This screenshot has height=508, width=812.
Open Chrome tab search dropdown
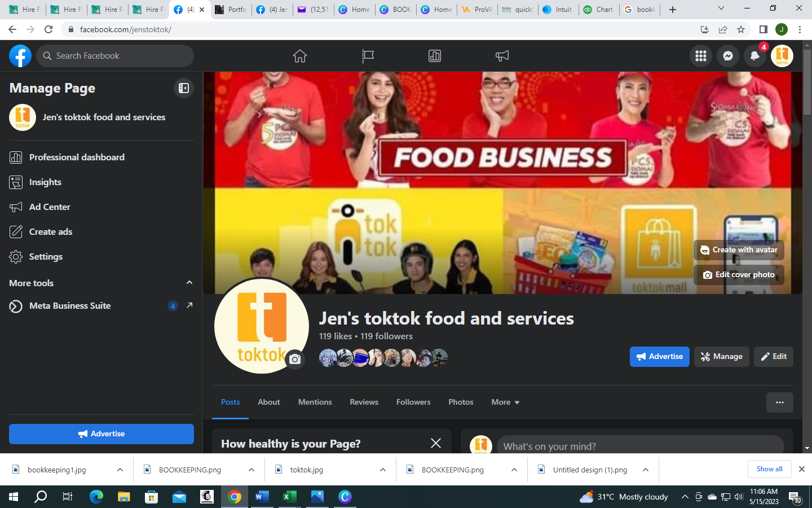[x=721, y=8]
